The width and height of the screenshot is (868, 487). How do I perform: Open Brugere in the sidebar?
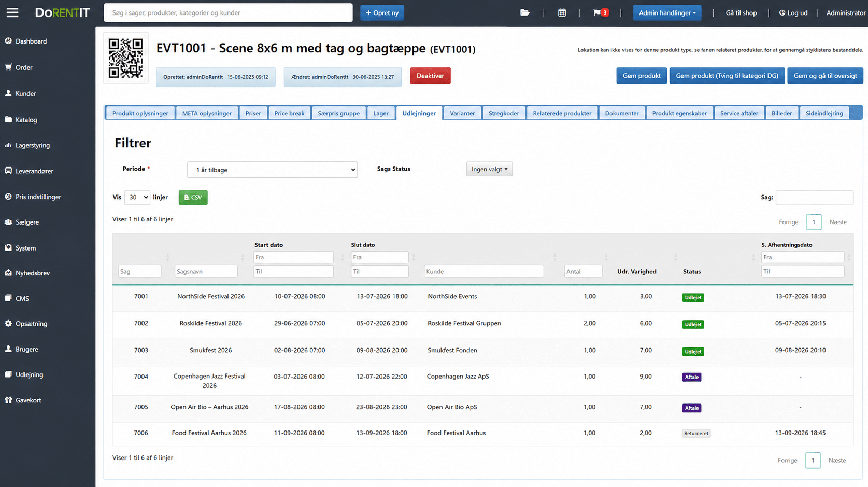click(x=26, y=349)
